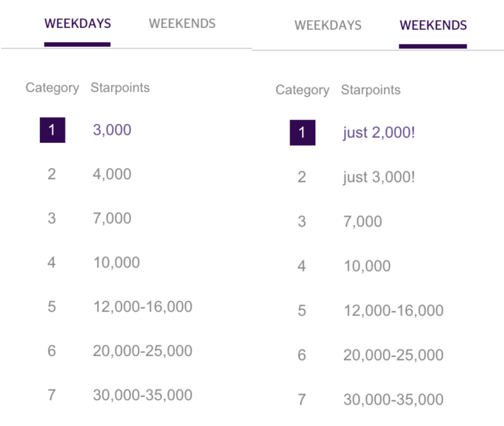Select the weekend 7,000 Starpoints value
The image size is (504, 426).
(363, 222)
